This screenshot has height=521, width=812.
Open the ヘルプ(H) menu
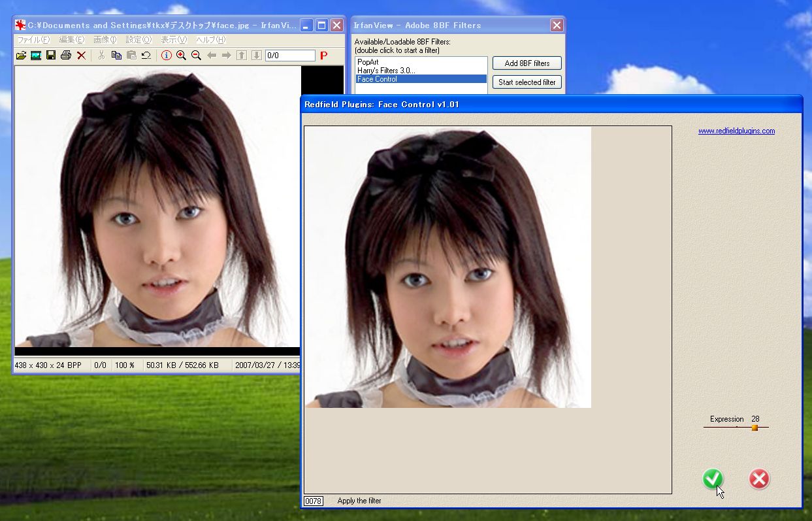click(x=211, y=40)
